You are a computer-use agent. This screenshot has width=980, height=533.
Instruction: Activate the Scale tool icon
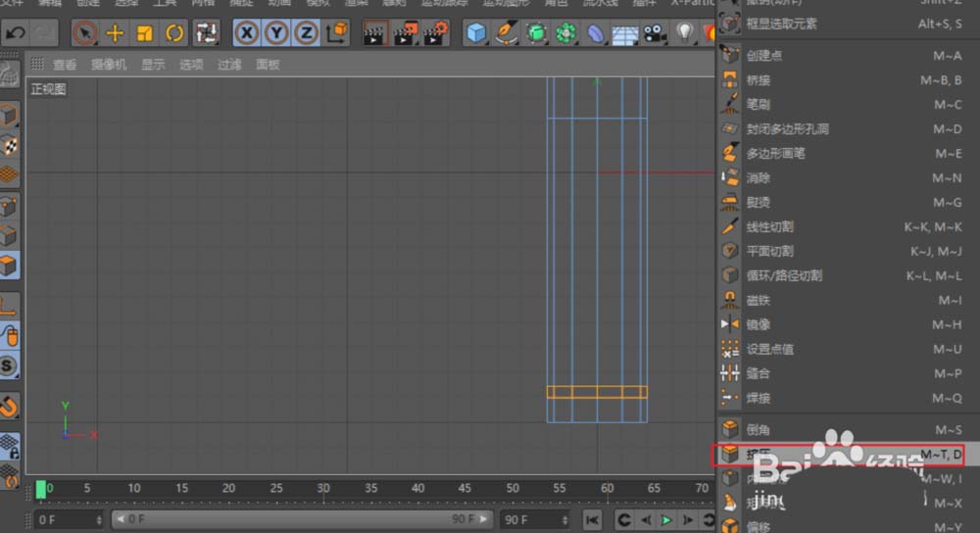coord(144,33)
